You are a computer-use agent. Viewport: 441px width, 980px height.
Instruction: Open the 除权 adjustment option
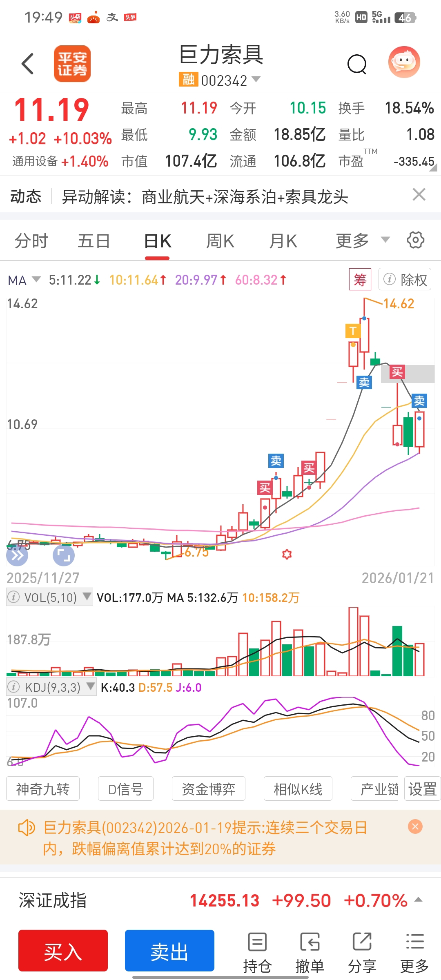click(x=405, y=280)
